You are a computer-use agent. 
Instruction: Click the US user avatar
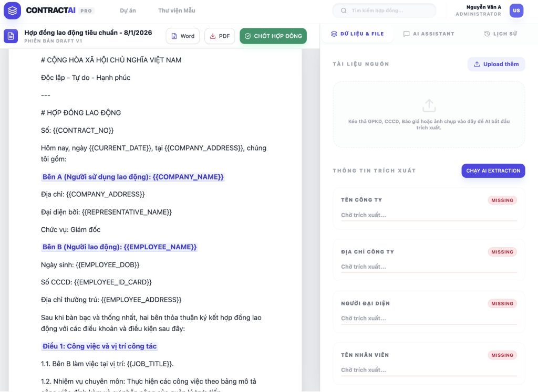click(516, 10)
